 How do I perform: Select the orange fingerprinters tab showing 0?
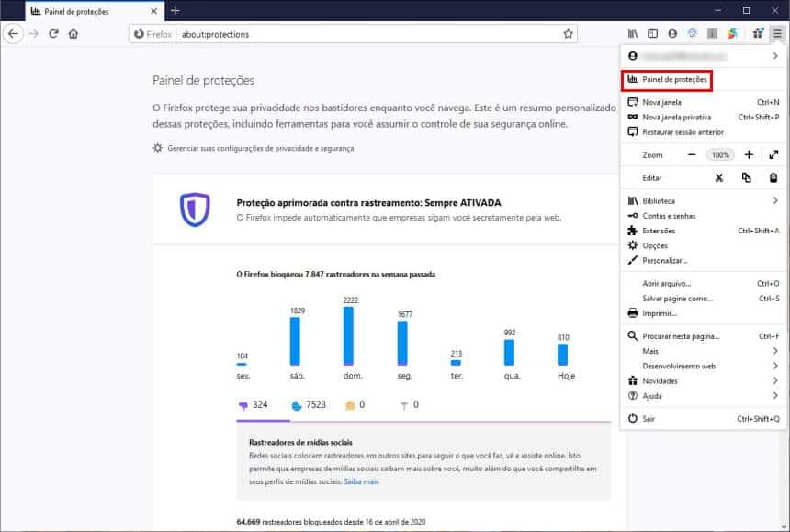coord(355,405)
